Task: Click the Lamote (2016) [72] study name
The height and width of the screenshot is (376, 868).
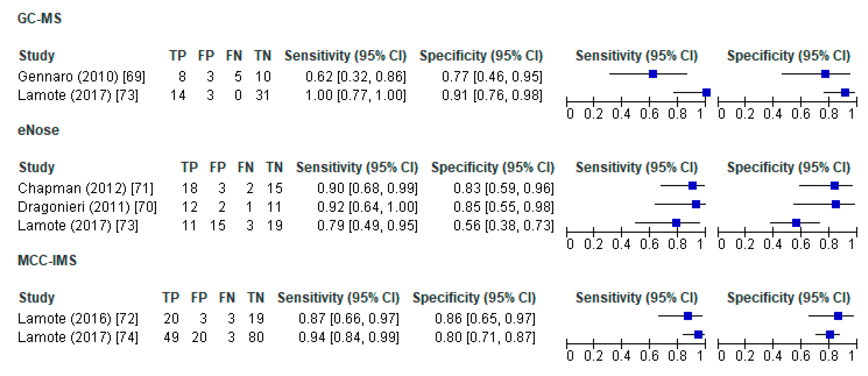Action: (78, 319)
